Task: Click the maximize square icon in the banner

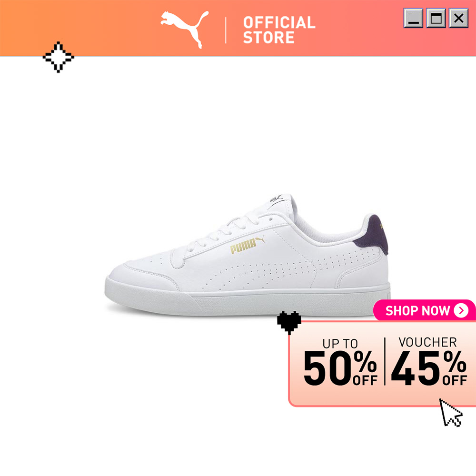Action: coord(436,18)
